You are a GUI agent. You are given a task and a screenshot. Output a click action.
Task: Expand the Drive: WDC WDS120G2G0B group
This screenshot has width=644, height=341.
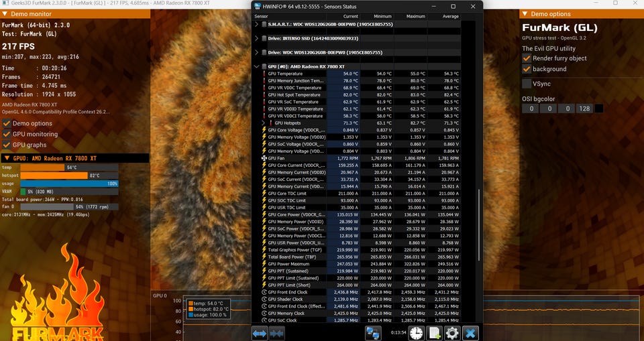tap(257, 52)
